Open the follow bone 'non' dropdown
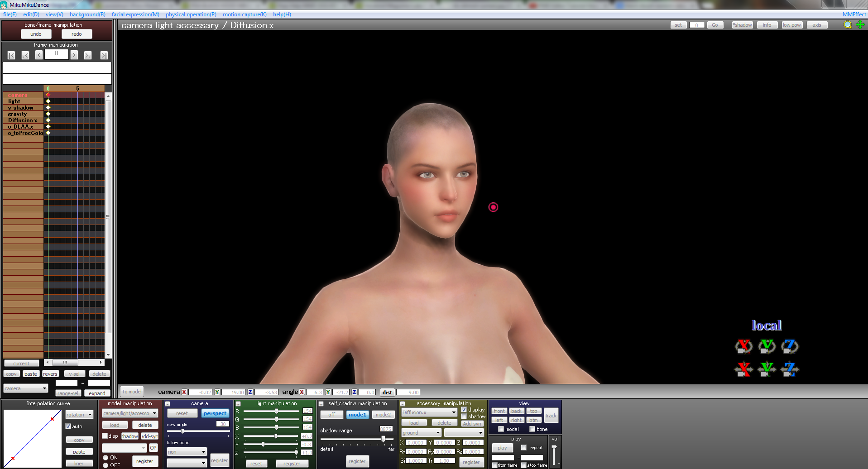868x469 pixels. [x=187, y=452]
